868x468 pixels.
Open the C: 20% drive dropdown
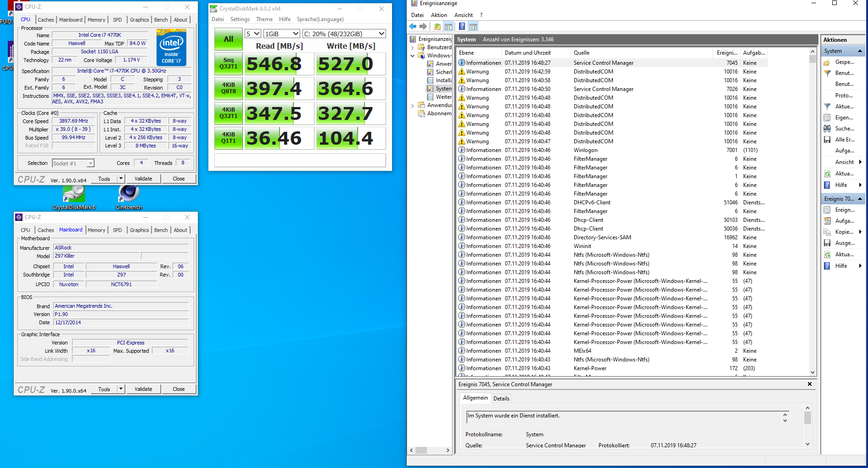(344, 34)
